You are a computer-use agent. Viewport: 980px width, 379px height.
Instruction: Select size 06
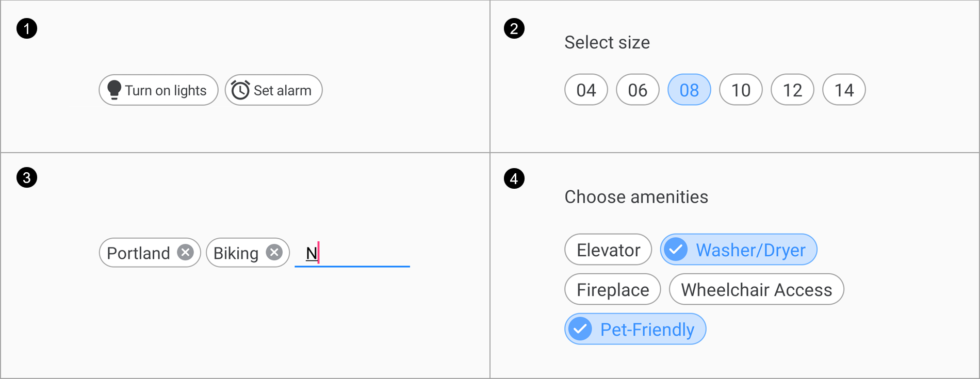[x=638, y=90]
